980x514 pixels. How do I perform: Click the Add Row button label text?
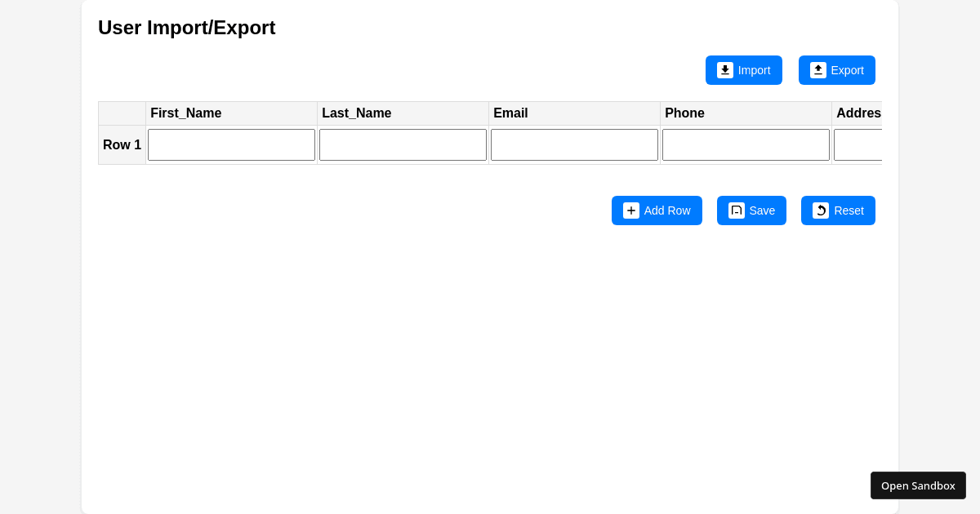pyautogui.click(x=667, y=210)
